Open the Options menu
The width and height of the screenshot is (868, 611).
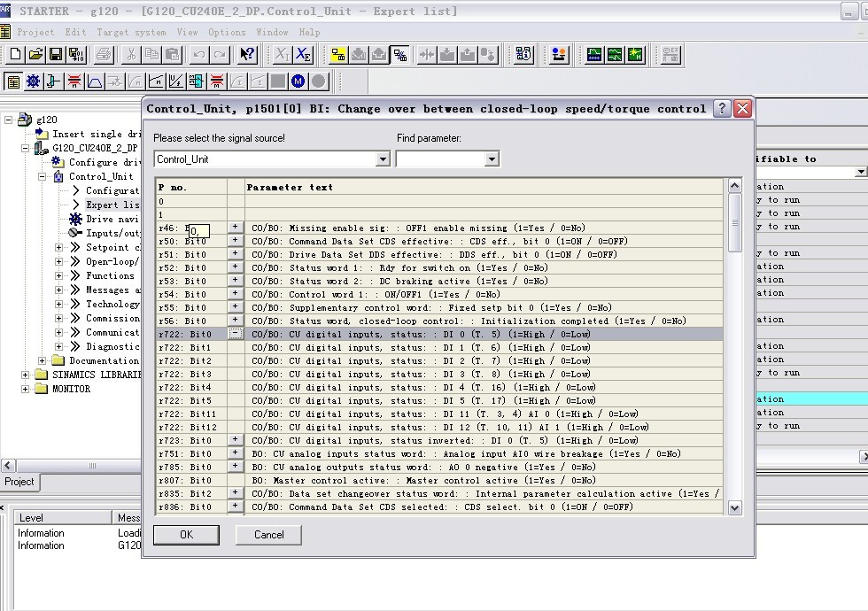227,32
